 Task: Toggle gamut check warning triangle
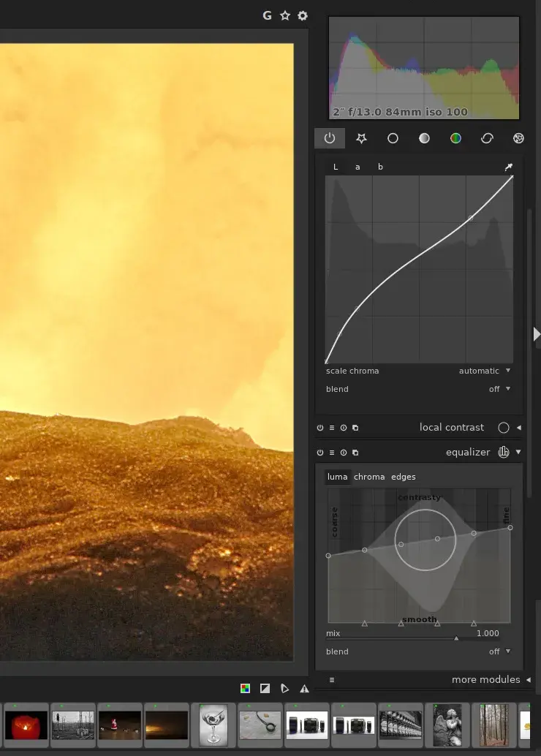click(x=304, y=689)
